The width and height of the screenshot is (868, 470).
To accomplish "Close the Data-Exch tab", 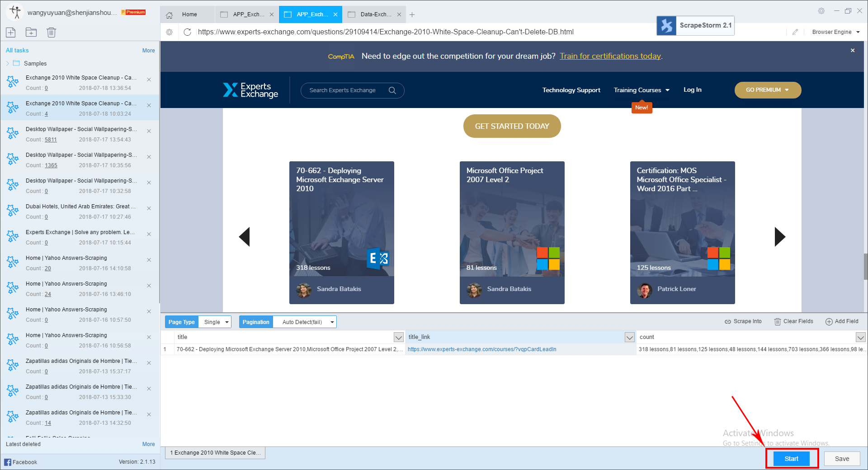I will (399, 14).
